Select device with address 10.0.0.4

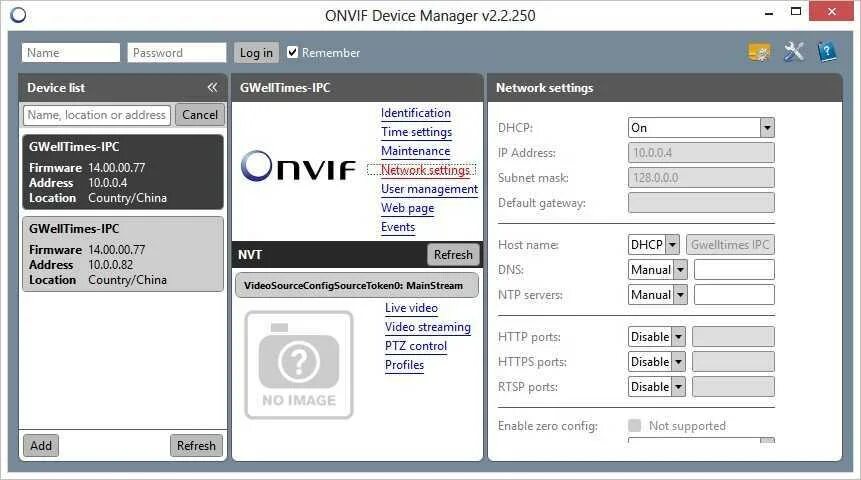click(x=123, y=172)
